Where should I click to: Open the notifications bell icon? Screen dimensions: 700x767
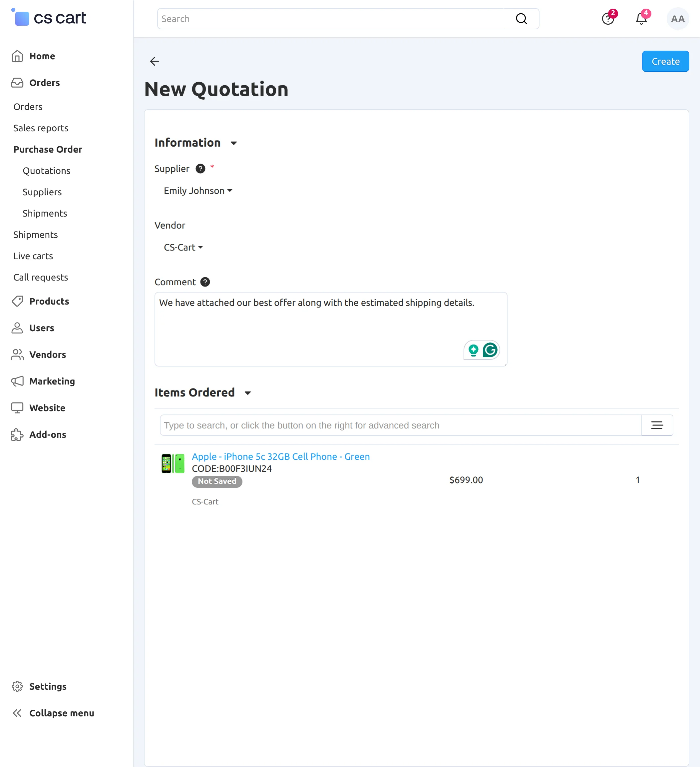[641, 19]
